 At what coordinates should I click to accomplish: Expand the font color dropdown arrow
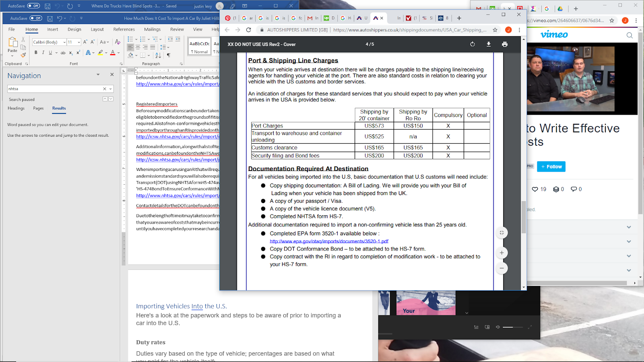[x=118, y=53]
